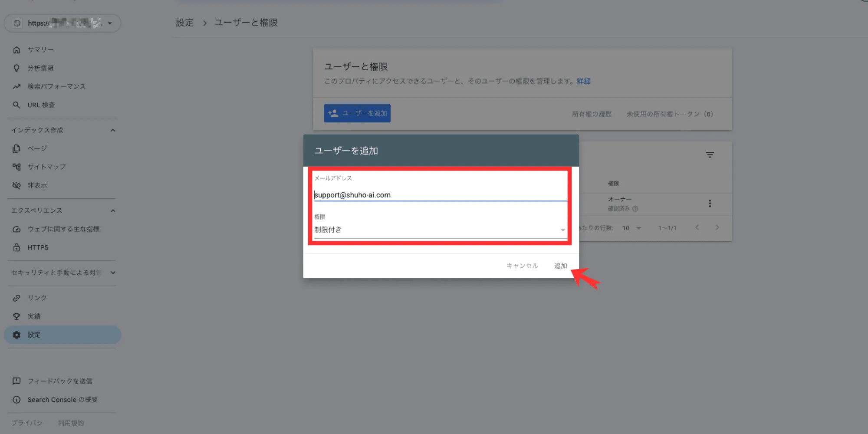Select the 非表示 sidebar entry

click(x=37, y=185)
